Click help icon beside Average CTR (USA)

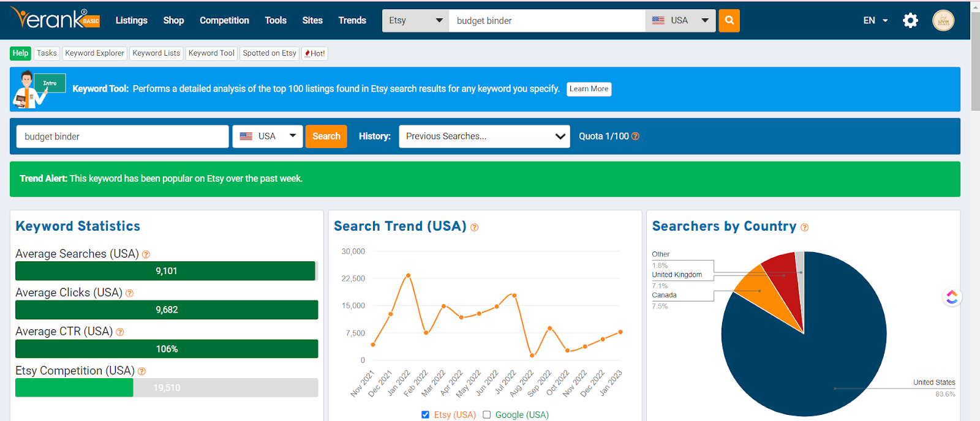pos(120,332)
